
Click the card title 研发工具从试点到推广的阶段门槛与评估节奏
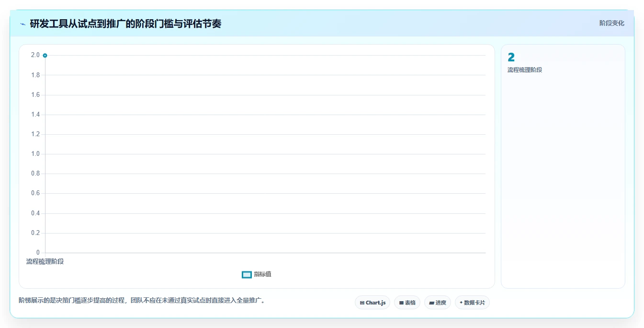coord(125,23)
